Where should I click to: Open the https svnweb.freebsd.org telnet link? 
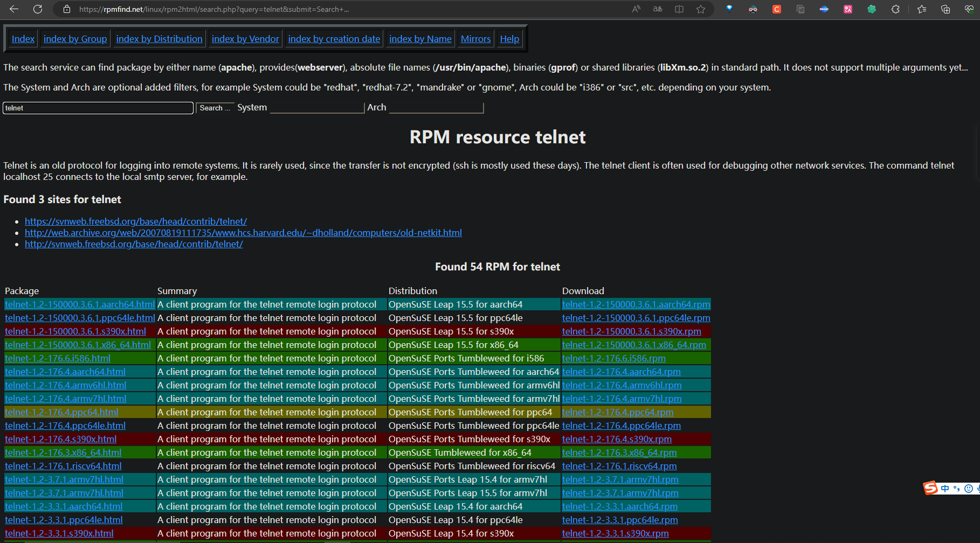pos(136,221)
